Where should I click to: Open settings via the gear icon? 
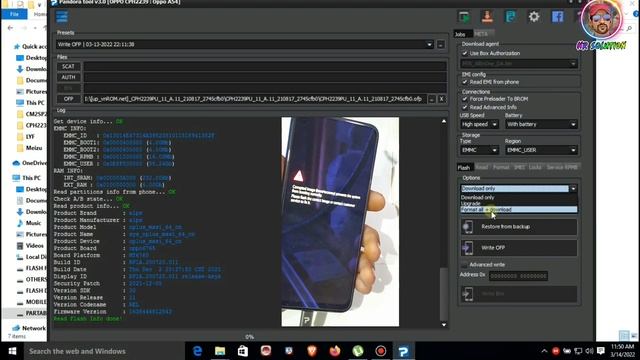(x=534, y=17)
